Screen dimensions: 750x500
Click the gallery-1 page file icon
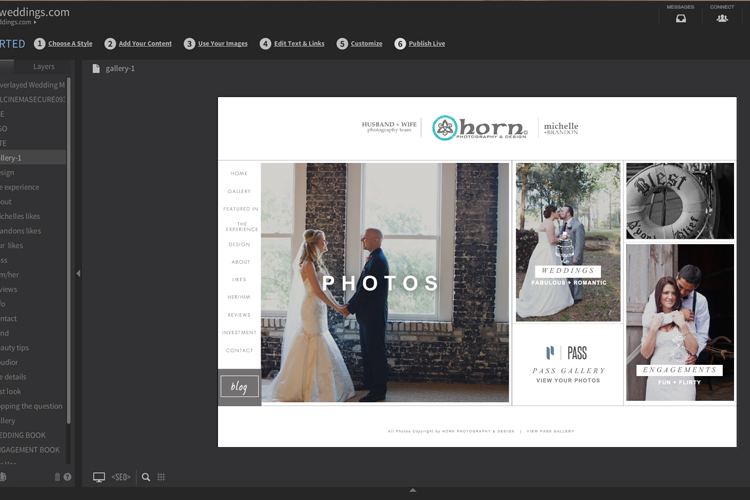pyautogui.click(x=96, y=68)
